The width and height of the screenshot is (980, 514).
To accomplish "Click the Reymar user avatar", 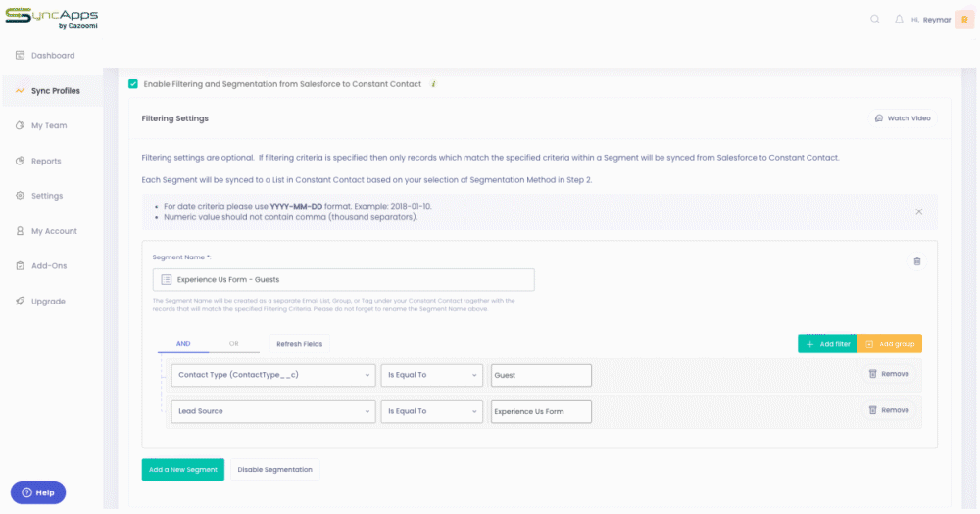I will pos(964,20).
